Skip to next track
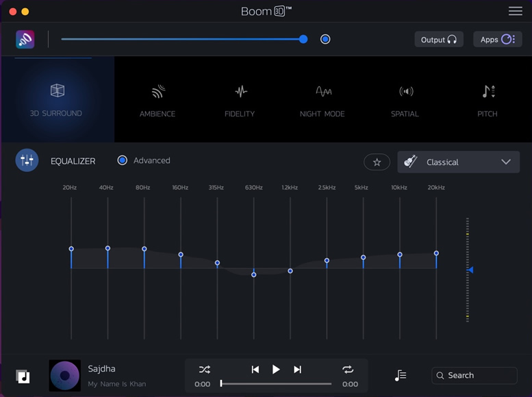This screenshot has height=397, width=532. point(297,369)
